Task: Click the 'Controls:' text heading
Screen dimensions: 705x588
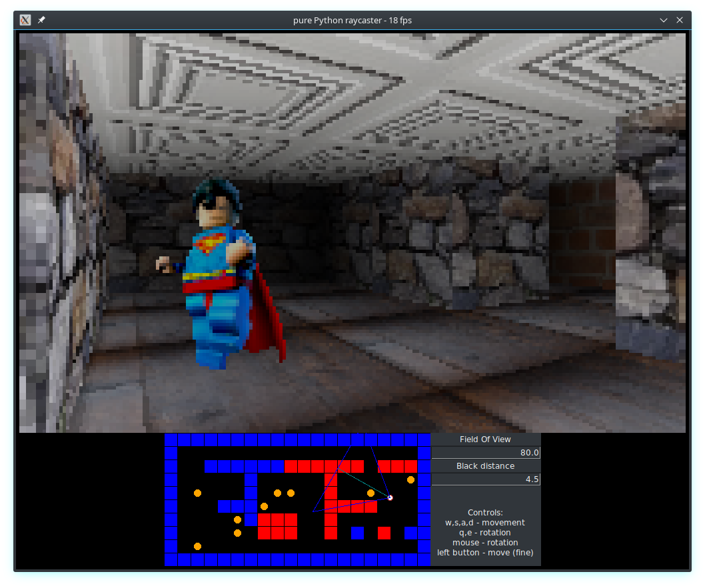Action: coord(485,513)
